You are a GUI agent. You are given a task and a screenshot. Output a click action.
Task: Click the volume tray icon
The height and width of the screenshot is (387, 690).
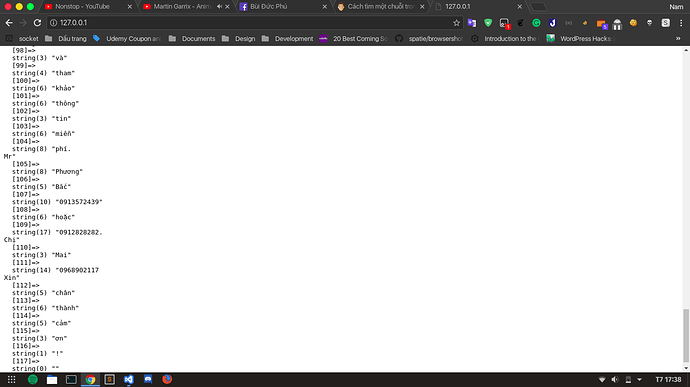(x=615, y=380)
